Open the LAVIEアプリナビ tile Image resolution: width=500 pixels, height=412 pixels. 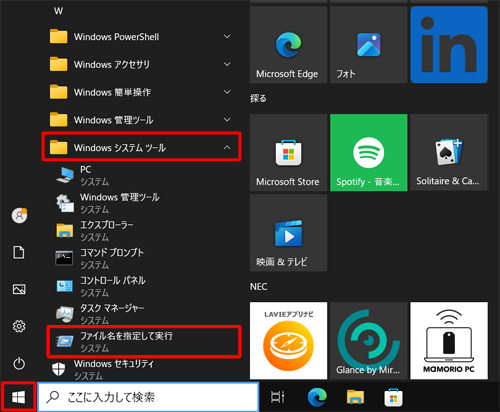tap(288, 341)
